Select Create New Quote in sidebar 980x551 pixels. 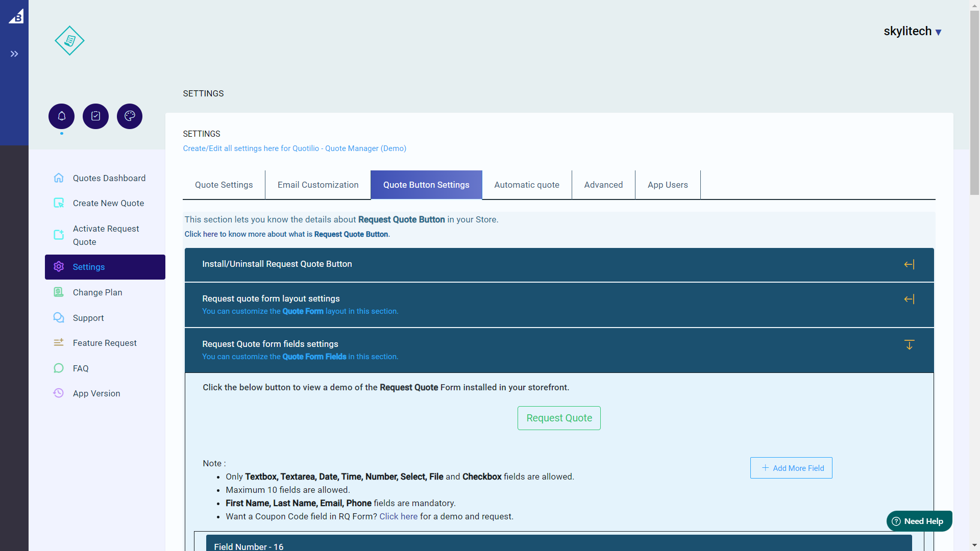click(x=108, y=203)
